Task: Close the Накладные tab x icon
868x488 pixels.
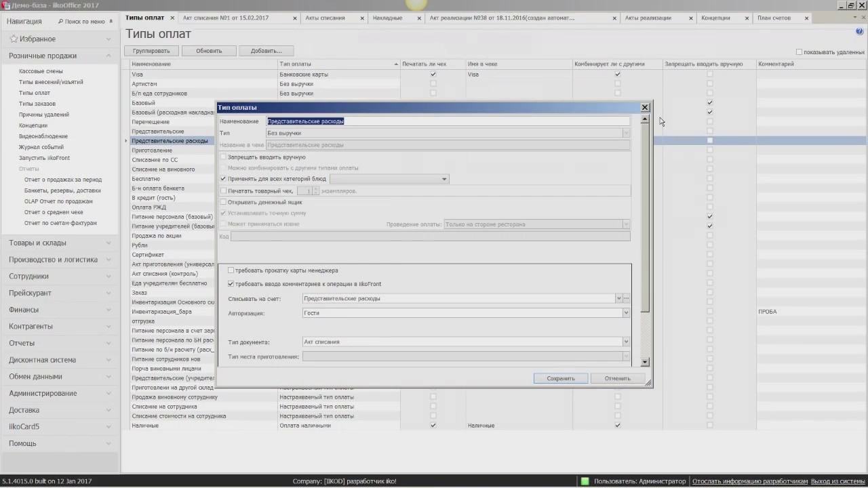Action: [x=420, y=18]
